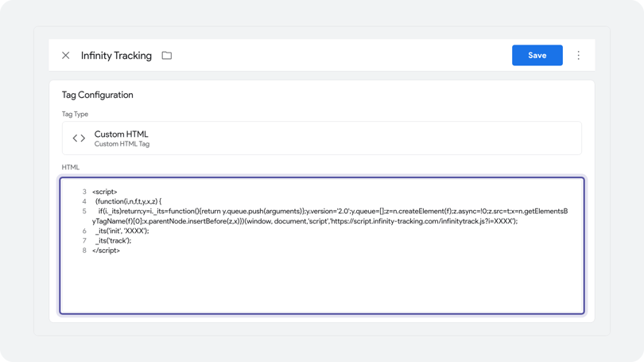Click the folder icon beside the tag name
Viewport: 644px width, 362px height.
167,56
